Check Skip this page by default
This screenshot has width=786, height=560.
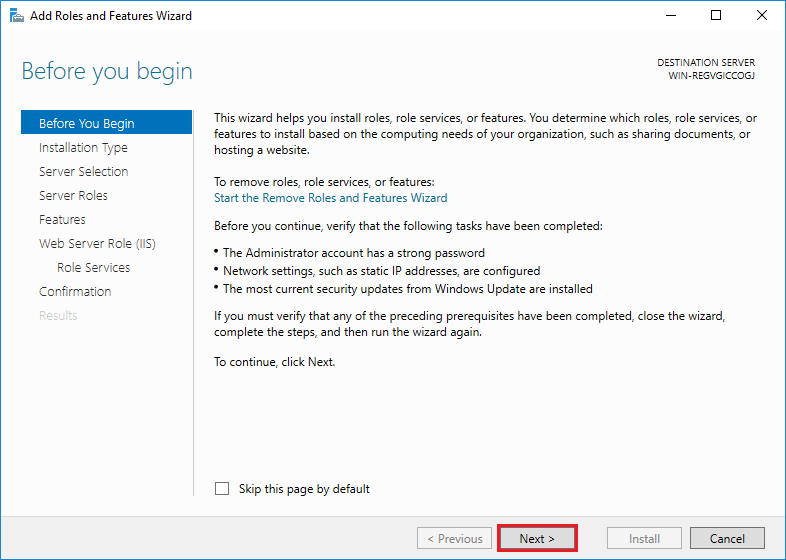(x=222, y=489)
